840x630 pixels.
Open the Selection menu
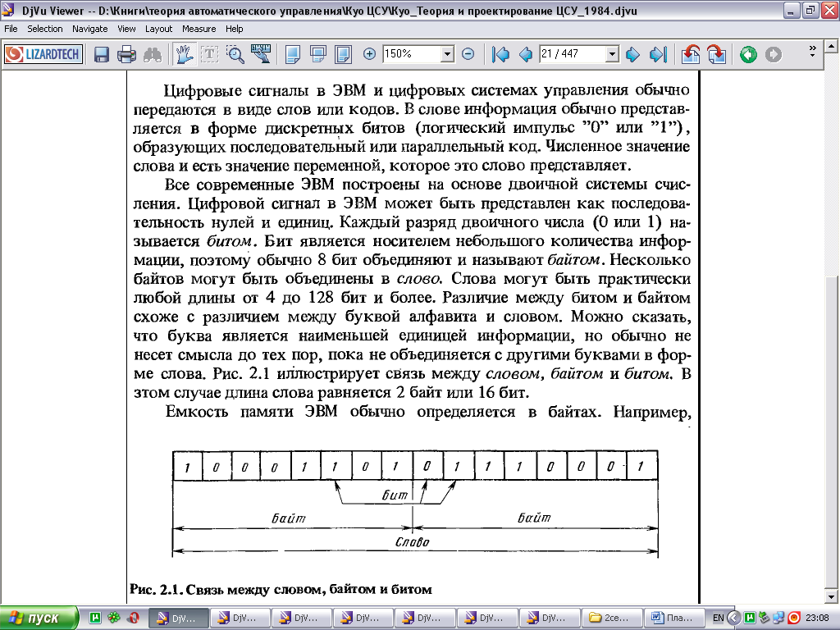click(45, 29)
